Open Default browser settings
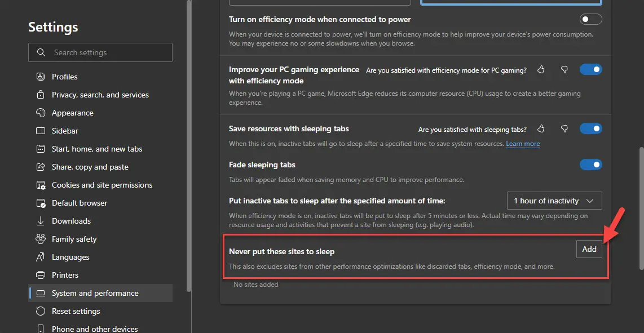 tap(100, 203)
